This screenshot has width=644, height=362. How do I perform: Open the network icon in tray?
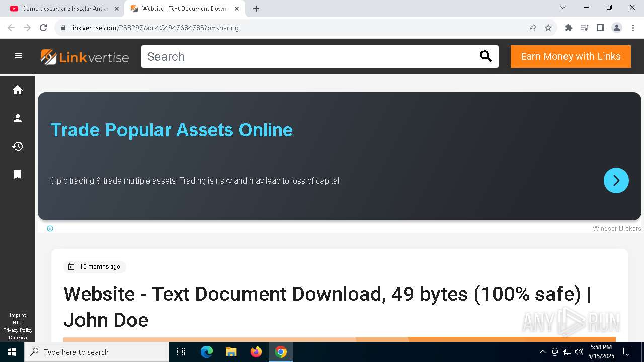click(567, 352)
